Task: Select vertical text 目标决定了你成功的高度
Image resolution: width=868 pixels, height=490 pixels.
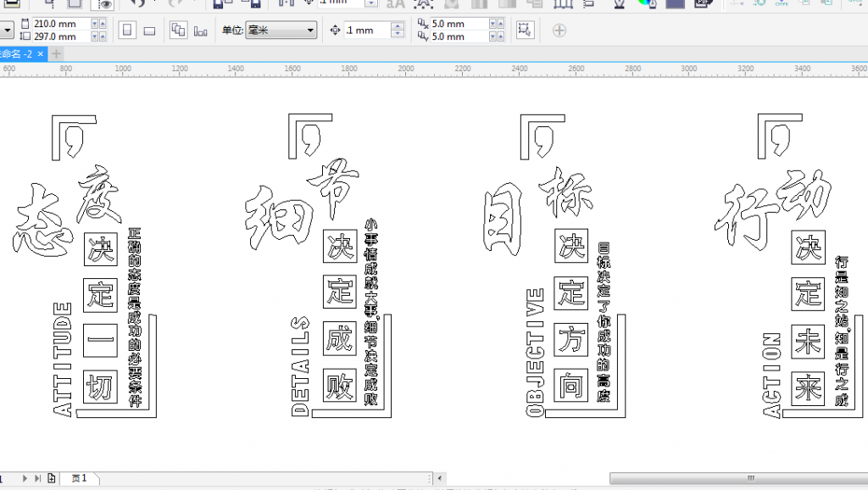Action: (604, 322)
